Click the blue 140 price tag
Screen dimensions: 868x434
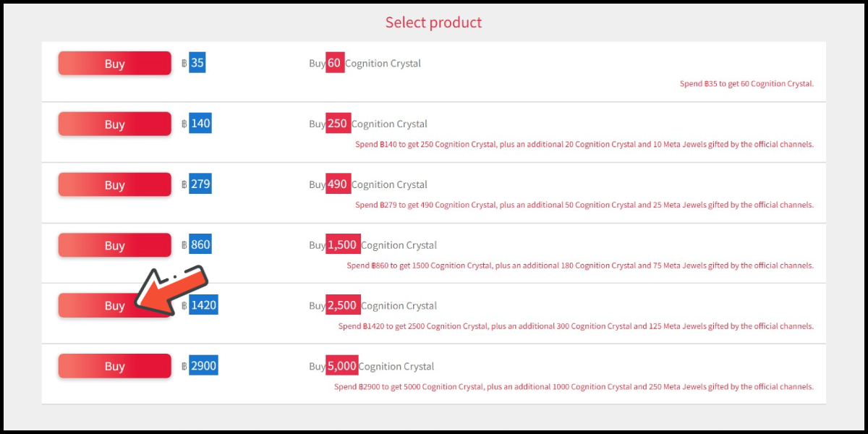pyautogui.click(x=200, y=124)
